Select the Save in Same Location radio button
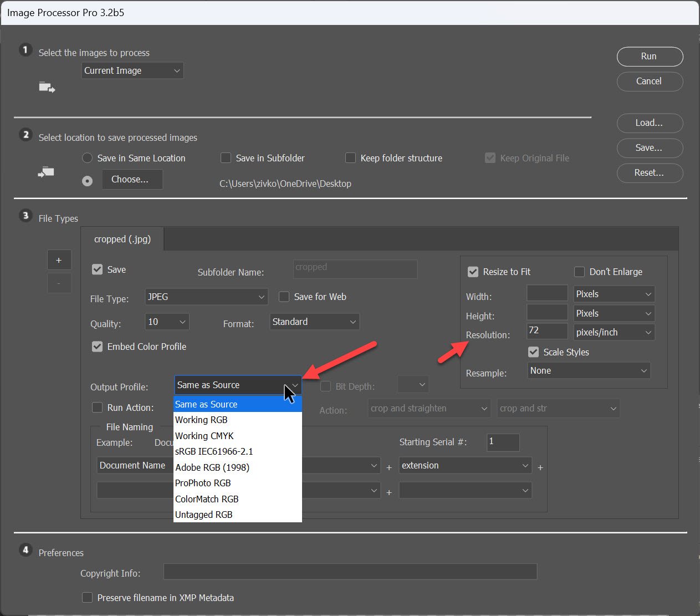The image size is (700, 616). (87, 158)
